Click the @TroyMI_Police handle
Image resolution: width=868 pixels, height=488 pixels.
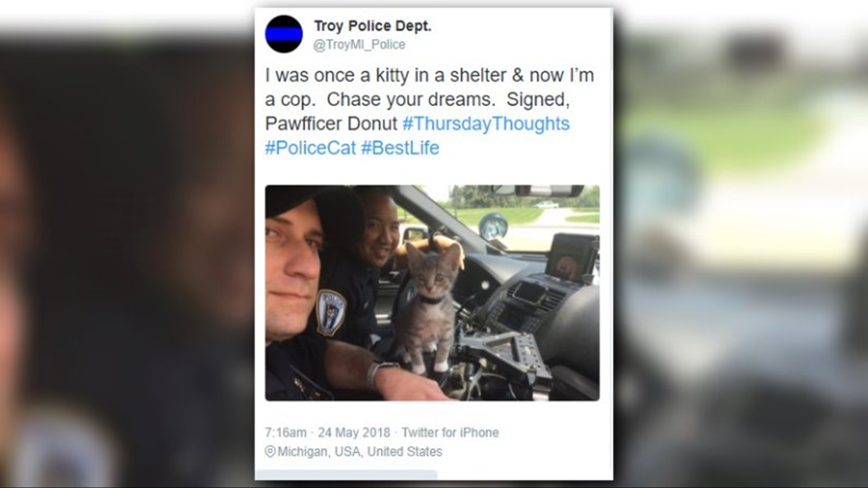[359, 45]
